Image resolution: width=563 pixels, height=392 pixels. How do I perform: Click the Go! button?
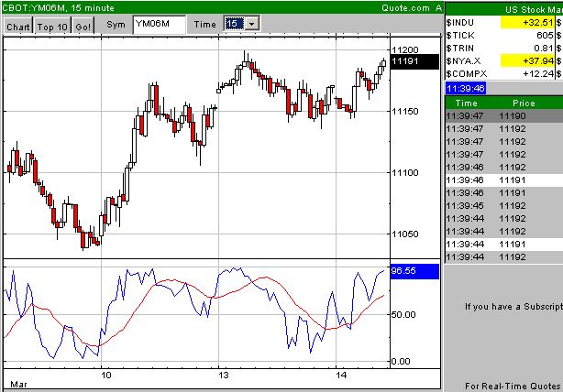[83, 27]
